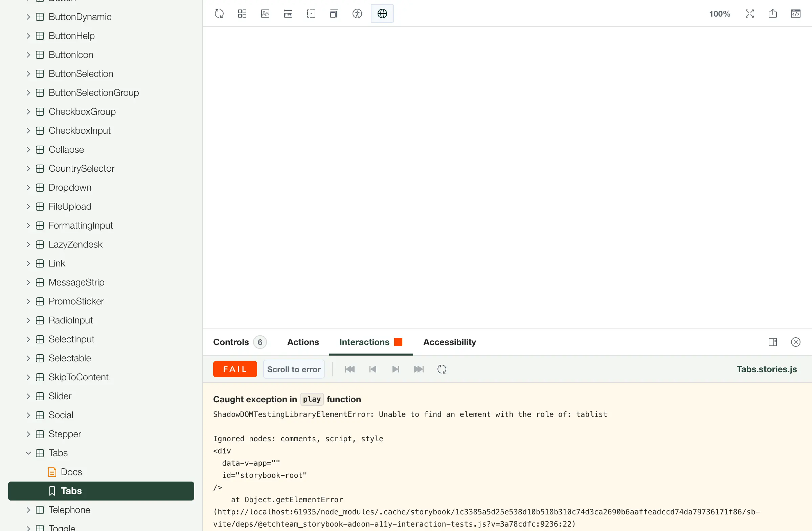Viewport: 812px width, 531px height.
Task: Expand ButtonHelp chevron in sidebar
Action: (28, 36)
